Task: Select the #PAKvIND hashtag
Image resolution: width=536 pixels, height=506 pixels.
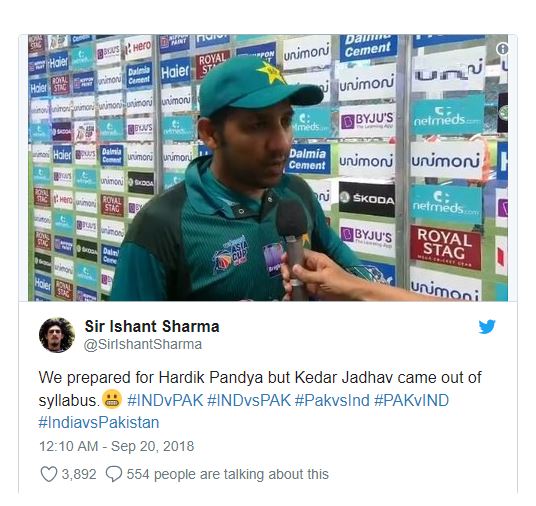Action: pos(411,400)
